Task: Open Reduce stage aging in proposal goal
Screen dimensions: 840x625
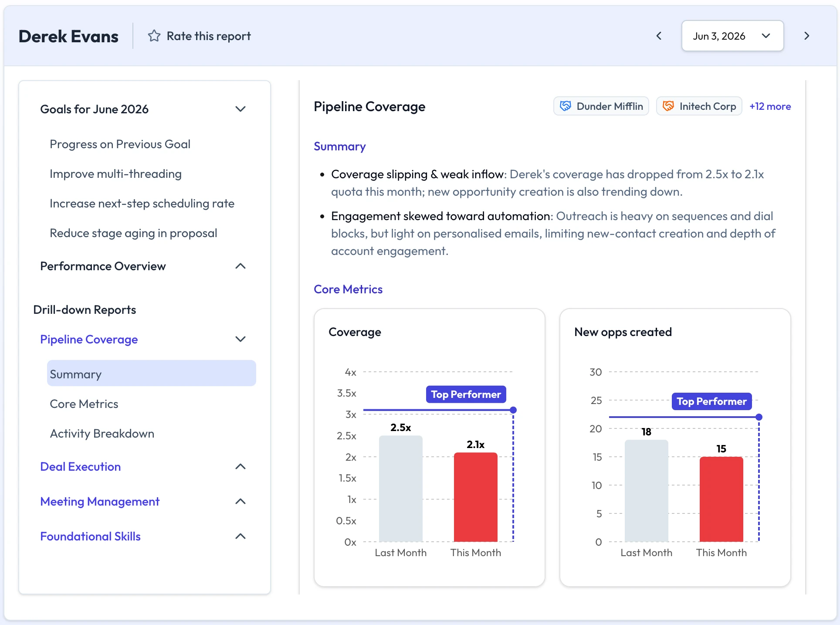Action: click(133, 233)
